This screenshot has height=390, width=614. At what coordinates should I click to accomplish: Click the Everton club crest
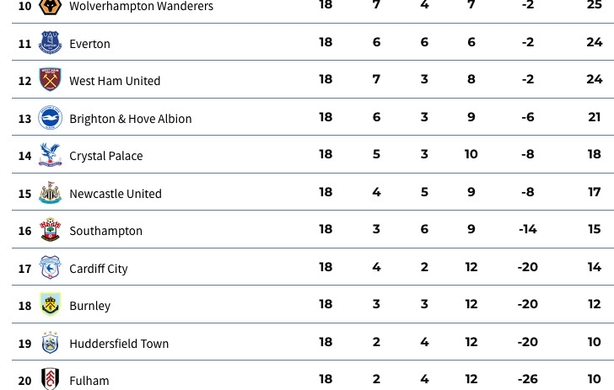tap(50, 42)
